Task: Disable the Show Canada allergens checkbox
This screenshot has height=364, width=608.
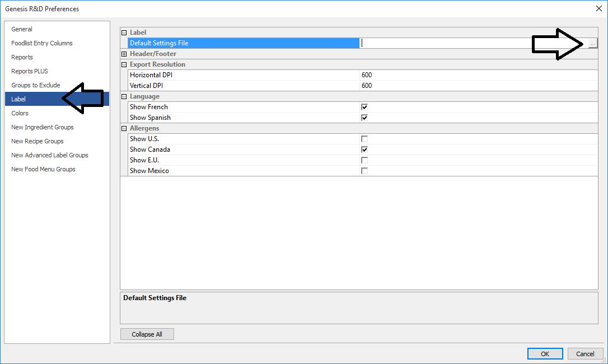Action: click(364, 150)
